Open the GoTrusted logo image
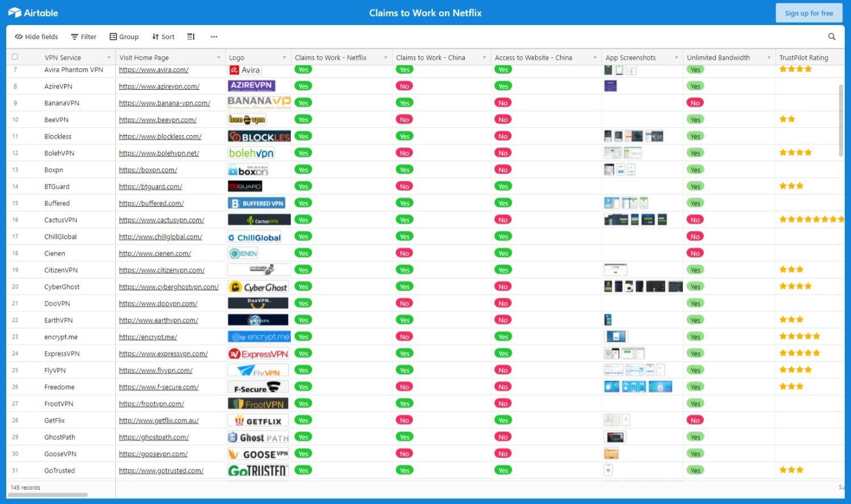This screenshot has width=851, height=504. click(258, 471)
